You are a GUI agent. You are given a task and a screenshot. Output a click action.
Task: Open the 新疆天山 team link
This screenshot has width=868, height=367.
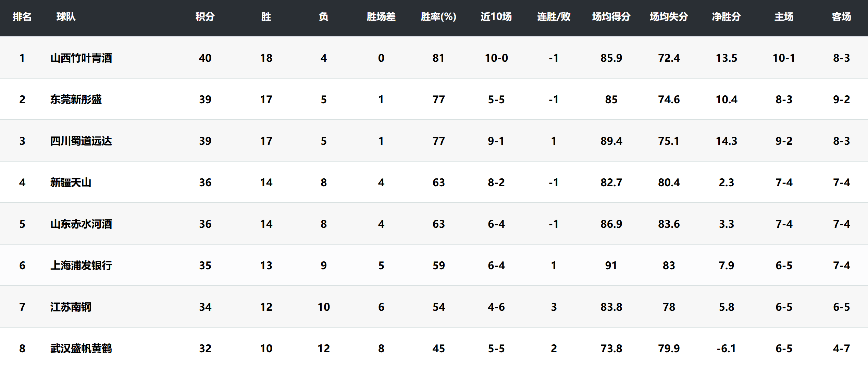71,182
